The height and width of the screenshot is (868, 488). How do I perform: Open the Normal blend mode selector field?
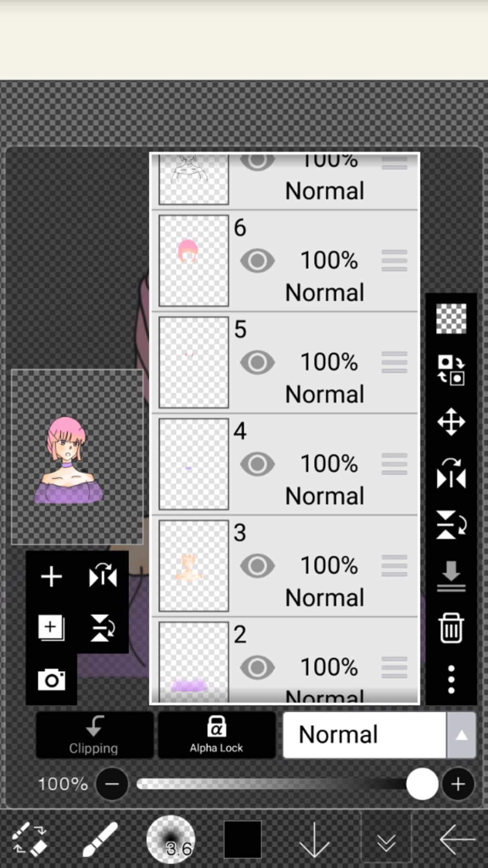pos(365,735)
